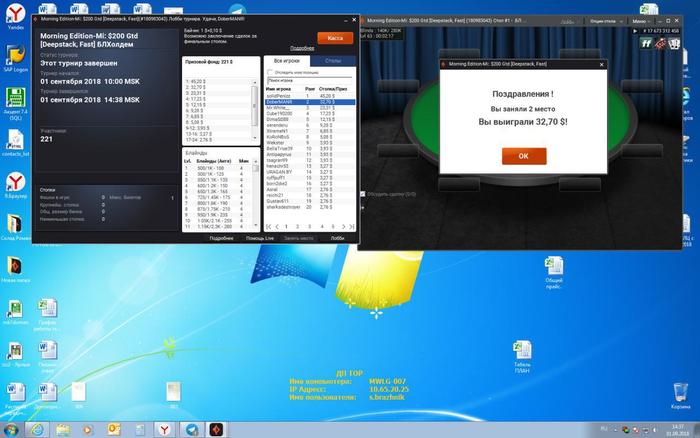Open the Telegram desktop shortcut icon
Image resolution: width=700 pixels, height=438 pixels.
(237, 10)
